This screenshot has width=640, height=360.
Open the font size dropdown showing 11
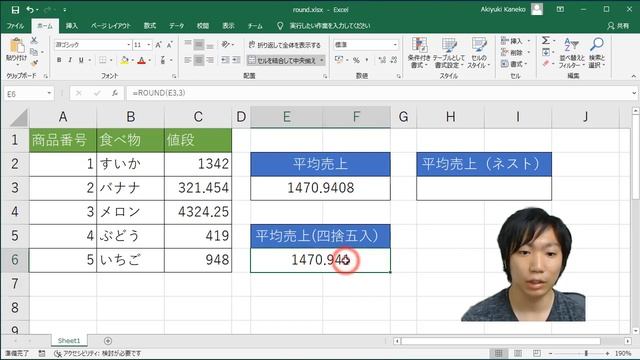coord(149,44)
